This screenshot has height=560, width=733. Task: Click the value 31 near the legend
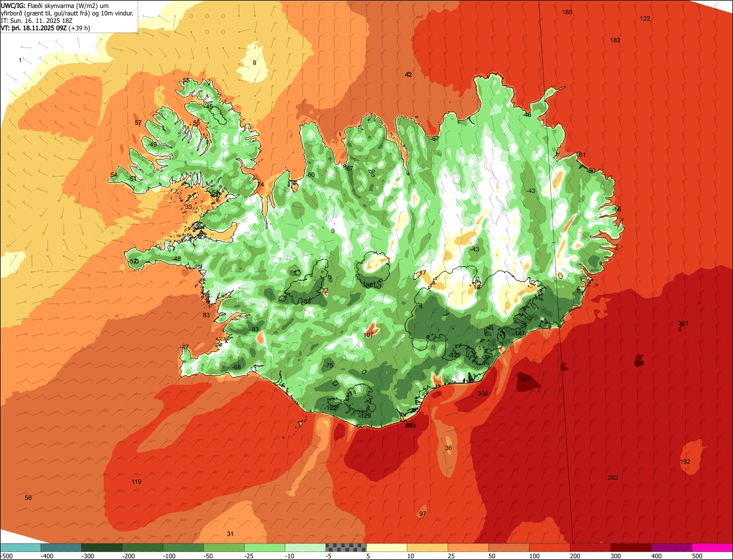tap(230, 534)
